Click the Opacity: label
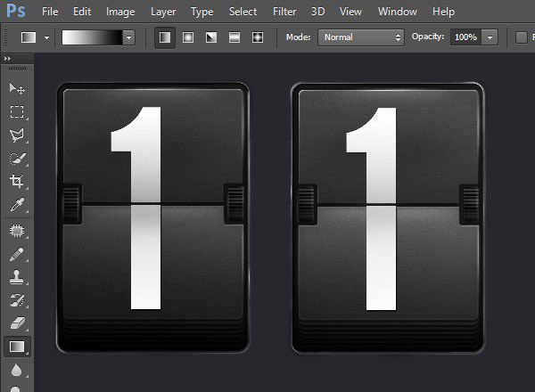 pos(428,37)
